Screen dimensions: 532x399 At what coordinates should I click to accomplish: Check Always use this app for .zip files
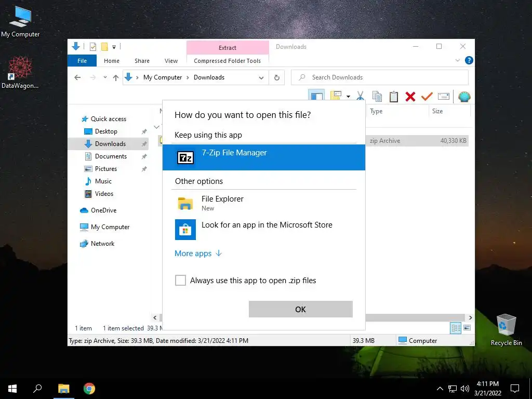coord(180,280)
